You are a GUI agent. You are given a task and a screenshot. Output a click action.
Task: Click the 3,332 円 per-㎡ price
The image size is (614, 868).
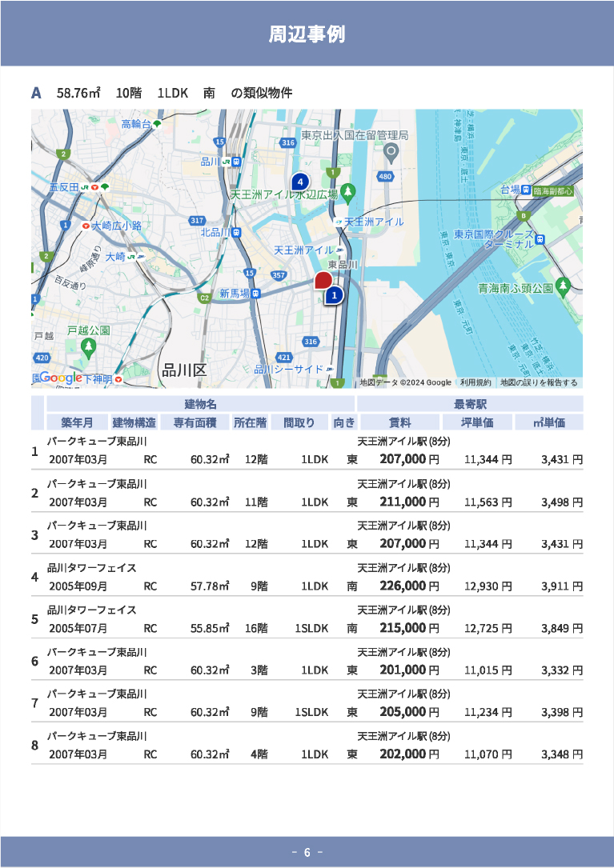[562, 670]
